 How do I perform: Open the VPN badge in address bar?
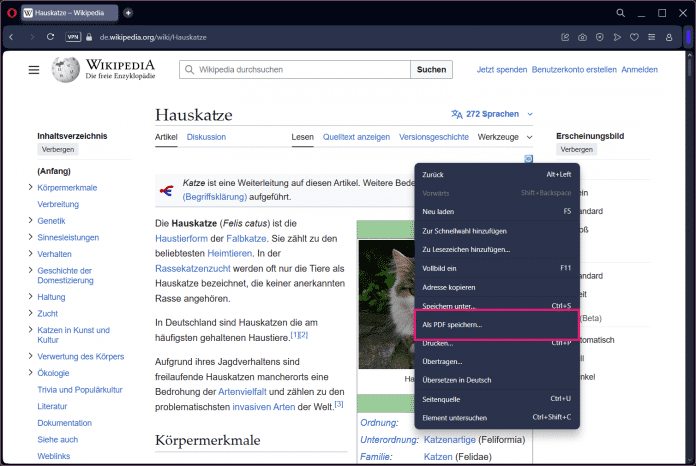pyautogui.click(x=73, y=37)
